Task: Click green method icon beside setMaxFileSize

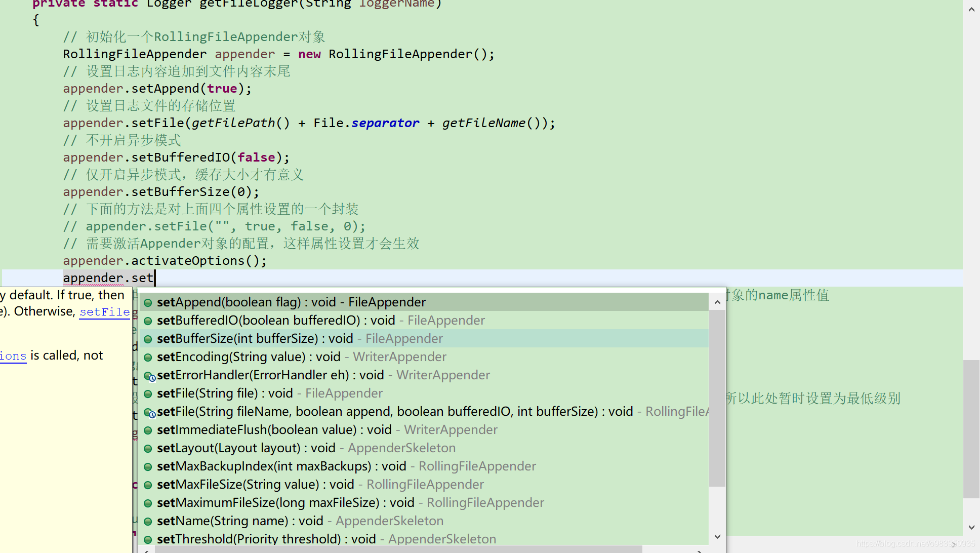Action: [x=148, y=485]
